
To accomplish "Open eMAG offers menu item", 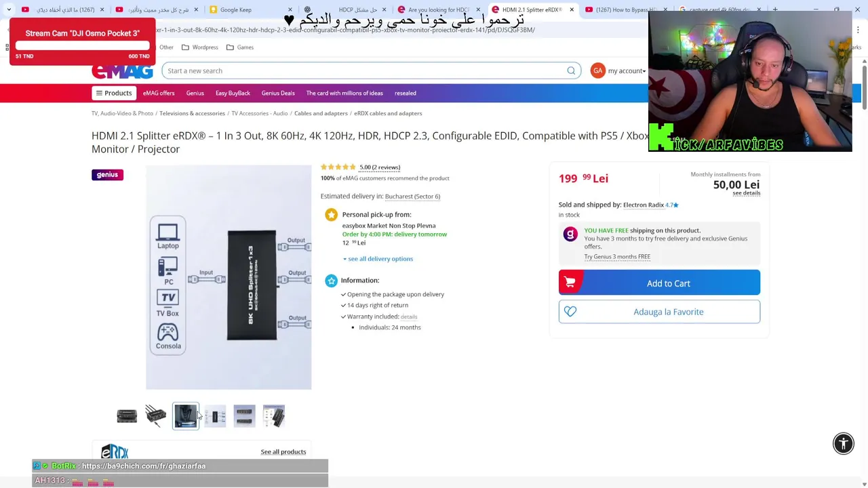I will coord(159,93).
